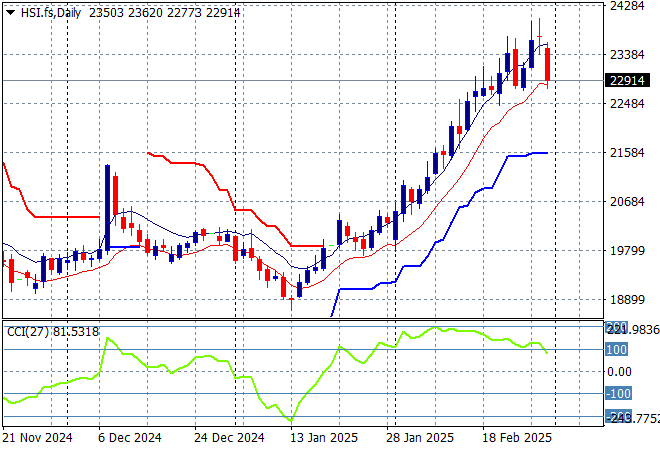Click the last red candle on the chart
The image size is (660, 450).
click(548, 64)
